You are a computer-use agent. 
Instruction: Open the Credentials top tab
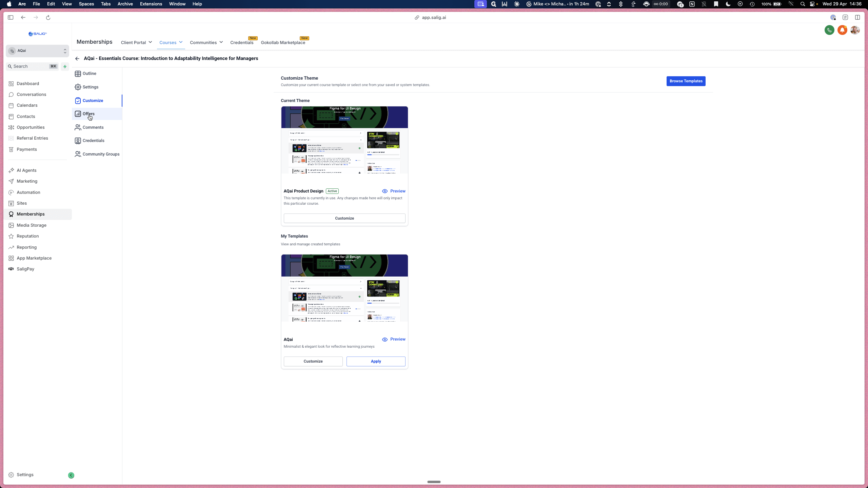(242, 42)
